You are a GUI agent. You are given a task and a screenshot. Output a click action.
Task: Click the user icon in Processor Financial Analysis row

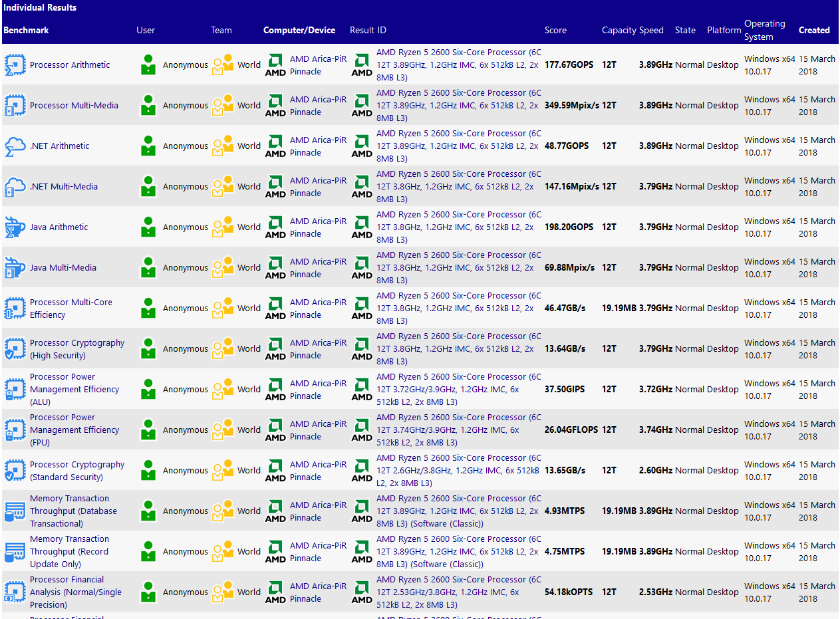(x=148, y=592)
